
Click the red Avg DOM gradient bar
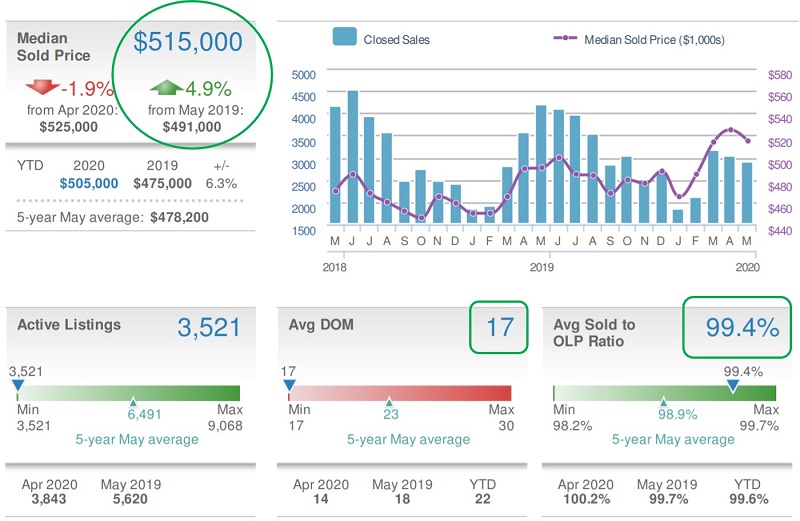pyautogui.click(x=400, y=393)
